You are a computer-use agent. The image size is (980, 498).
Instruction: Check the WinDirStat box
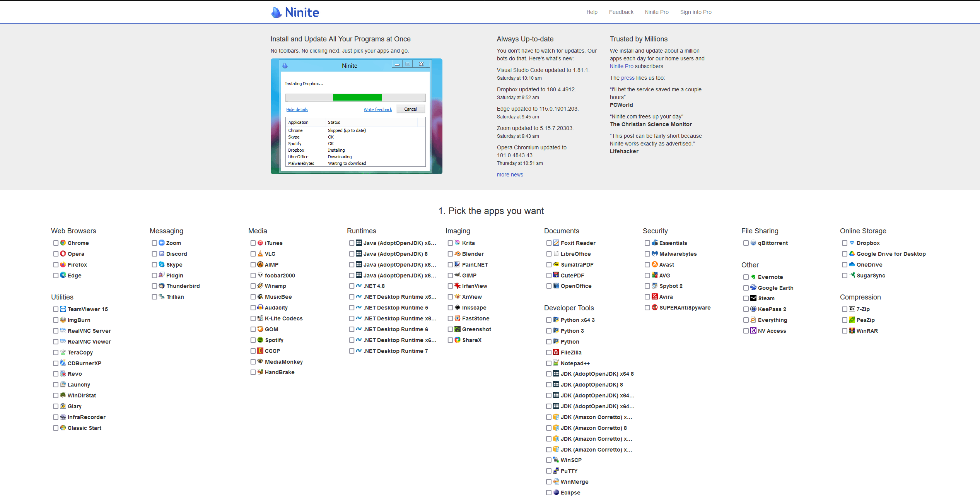(x=56, y=395)
